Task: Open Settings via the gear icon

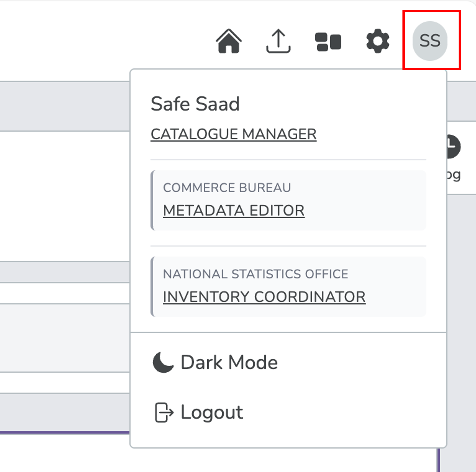Action: (378, 41)
